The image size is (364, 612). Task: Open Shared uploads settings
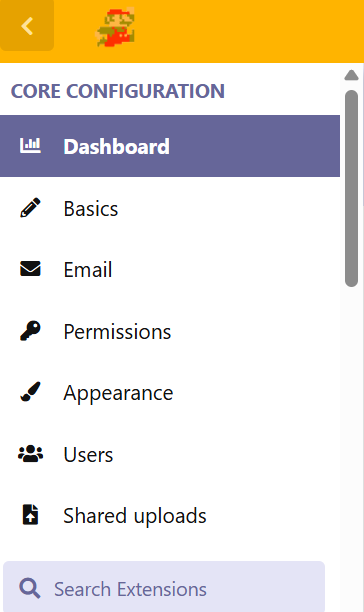(x=170, y=515)
